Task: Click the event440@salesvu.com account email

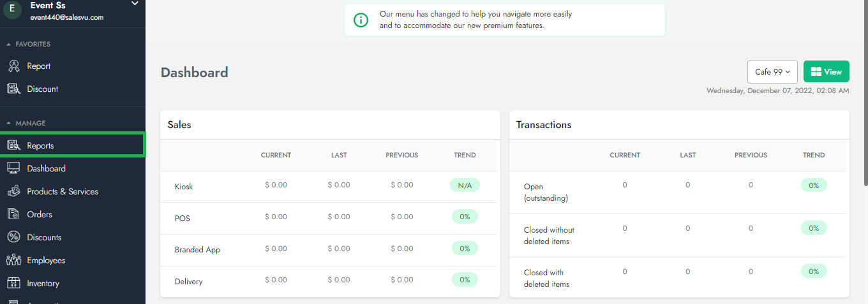Action: (x=67, y=18)
